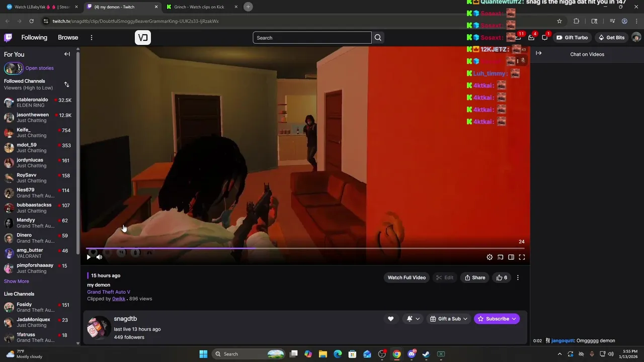Open jangoqutt chat username
The width and height of the screenshot is (644, 362).
click(x=563, y=340)
